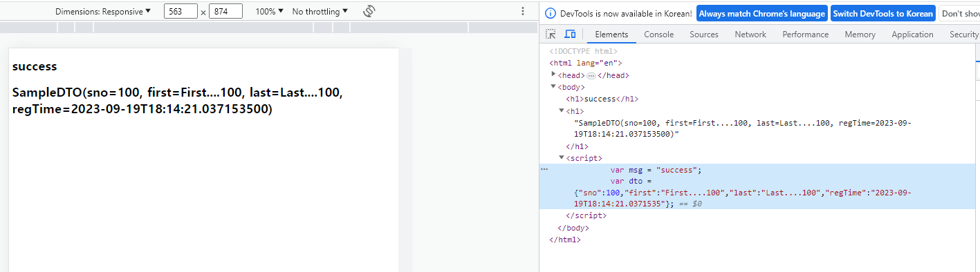The width and height of the screenshot is (980, 272).
Task: Activate the inspect element picker icon
Action: [x=551, y=34]
